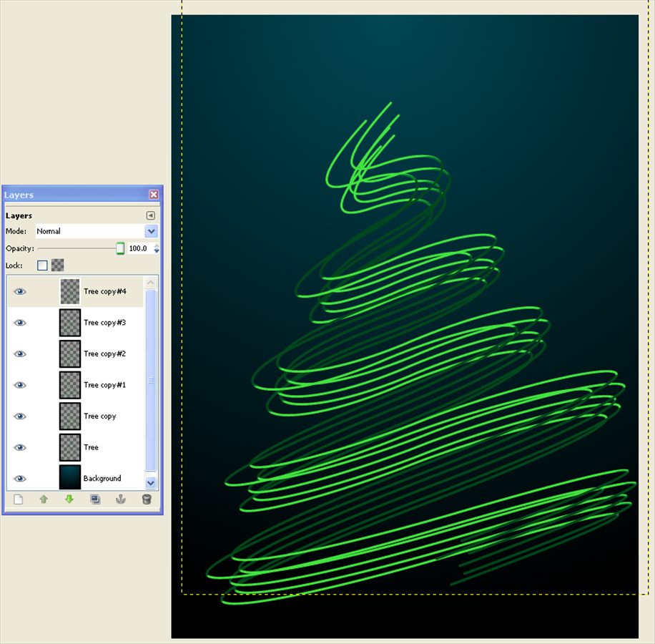Open the Layers tab configuration menu arrow
This screenshot has width=655, height=644.
(150, 215)
